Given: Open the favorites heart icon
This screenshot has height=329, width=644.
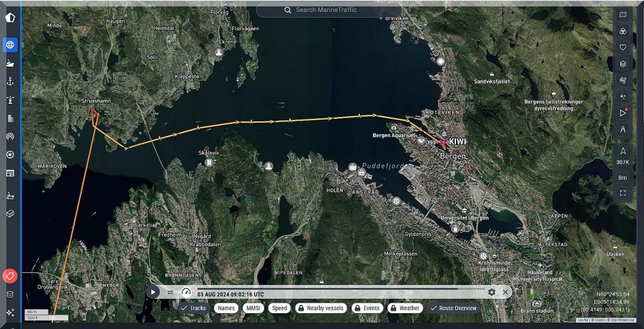Looking at the screenshot, I should pyautogui.click(x=623, y=47).
